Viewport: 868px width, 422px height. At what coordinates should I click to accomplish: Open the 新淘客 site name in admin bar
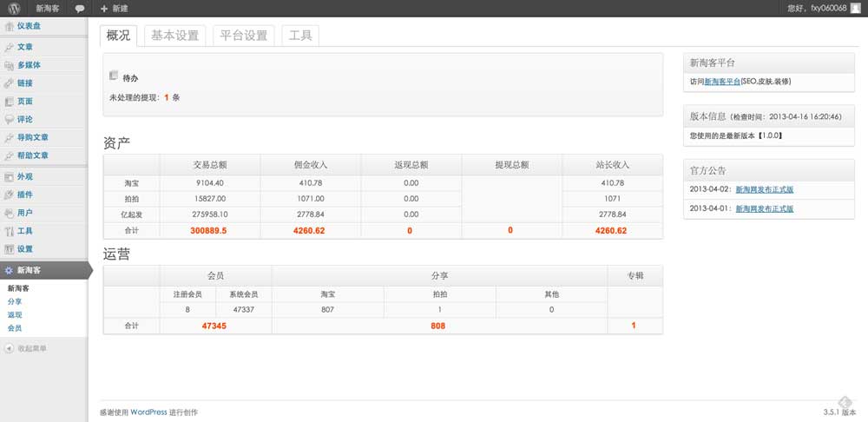[48, 9]
